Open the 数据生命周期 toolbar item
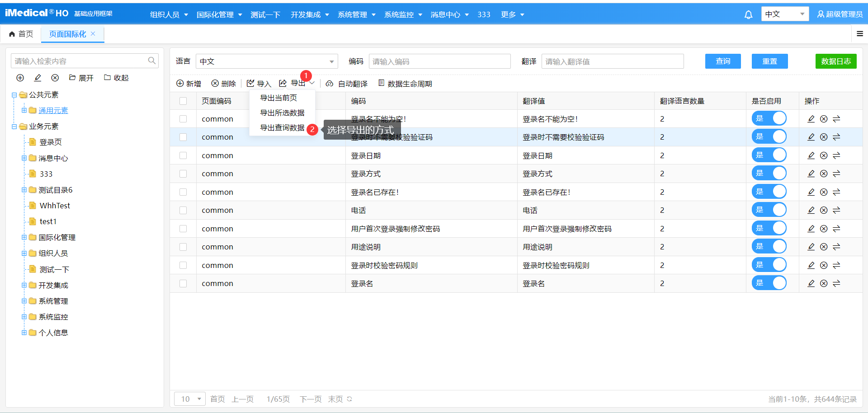 (405, 84)
